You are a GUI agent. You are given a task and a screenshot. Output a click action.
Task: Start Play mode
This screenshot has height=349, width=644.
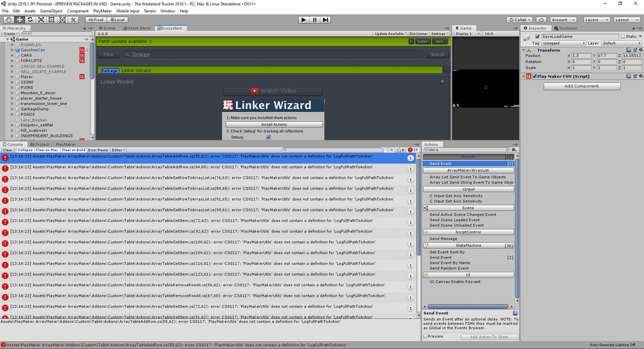click(303, 20)
